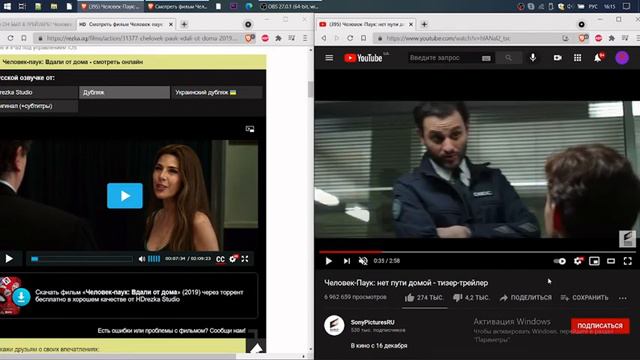Skip to next video in YouTube player

(x=347, y=261)
